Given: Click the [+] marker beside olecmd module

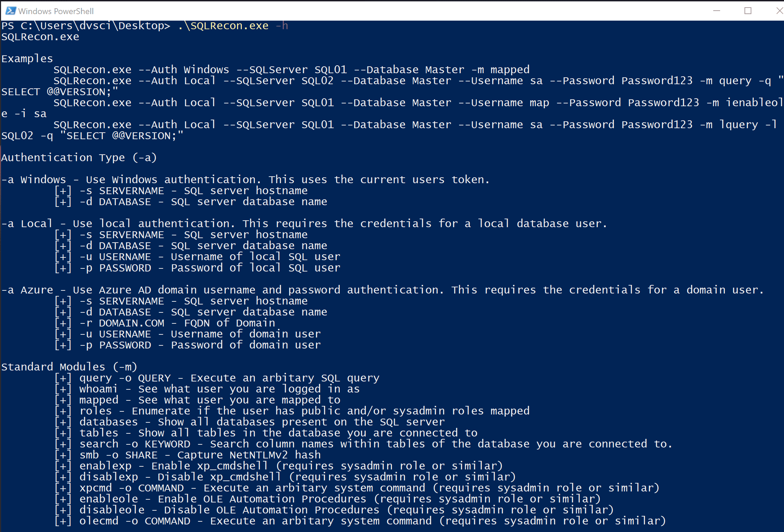Looking at the screenshot, I should (63, 521).
